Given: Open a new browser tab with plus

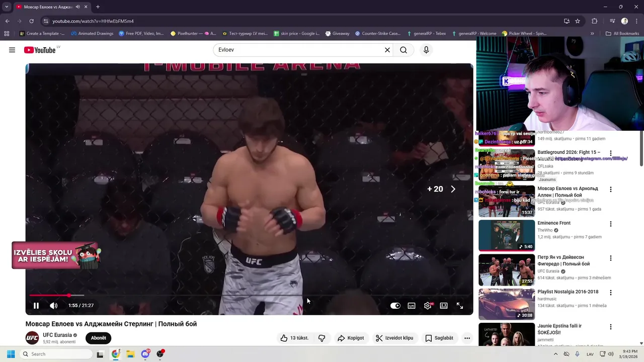Looking at the screenshot, I should [x=98, y=7].
